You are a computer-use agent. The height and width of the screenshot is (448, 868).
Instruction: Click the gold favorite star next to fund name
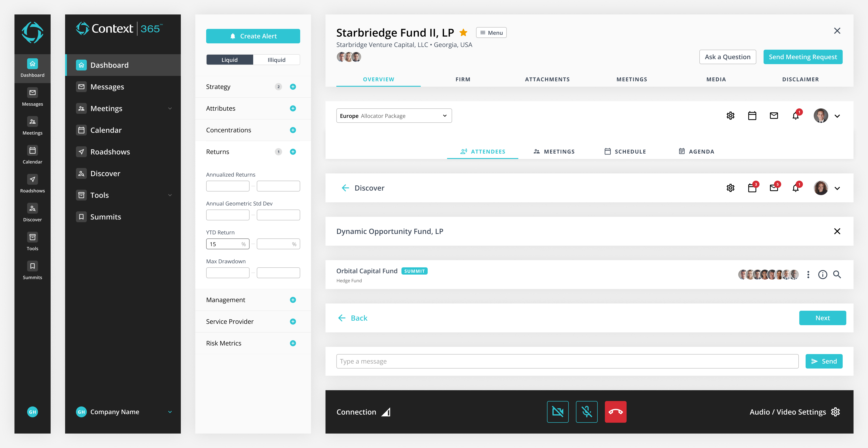(463, 33)
